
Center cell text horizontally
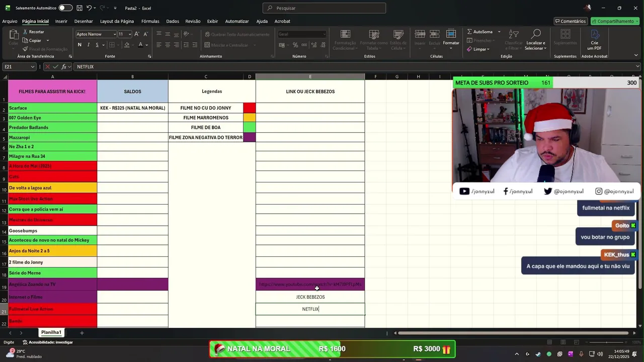click(168, 45)
